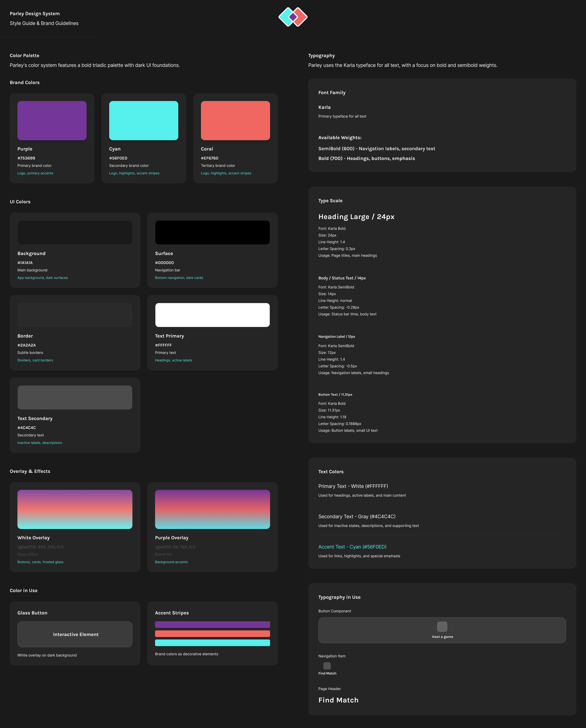Click the Accent Text Cyan link
The height and width of the screenshot is (728, 586).
tap(352, 547)
